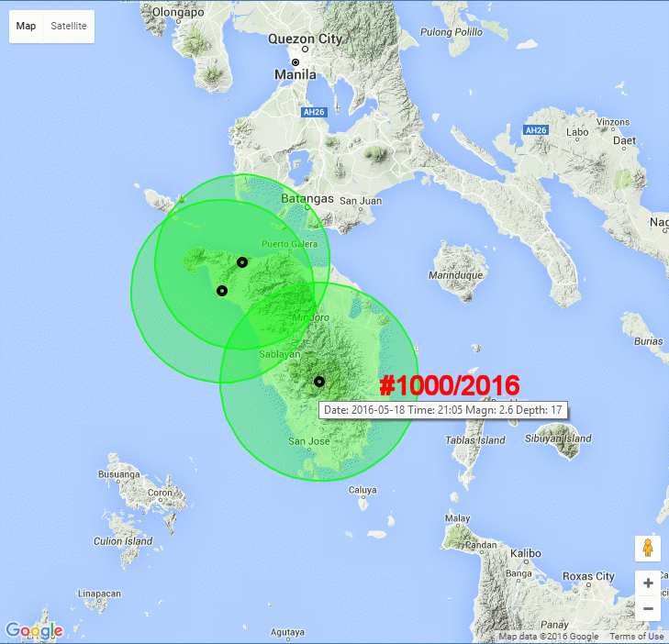Select the epicenter marker above the date tooltip
This screenshot has width=669, height=644.
(x=319, y=381)
